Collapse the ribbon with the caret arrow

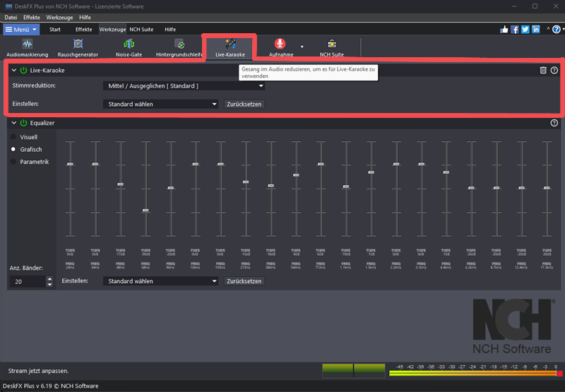coord(548,29)
